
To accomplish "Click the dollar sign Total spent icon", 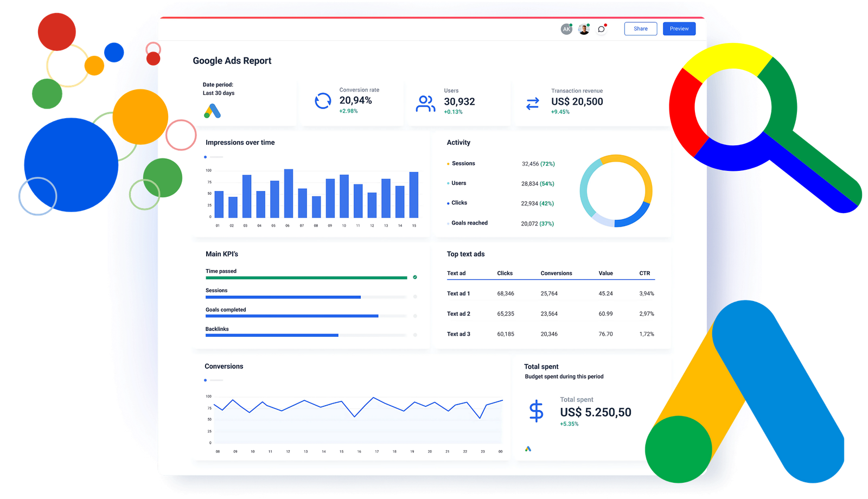I will [536, 411].
